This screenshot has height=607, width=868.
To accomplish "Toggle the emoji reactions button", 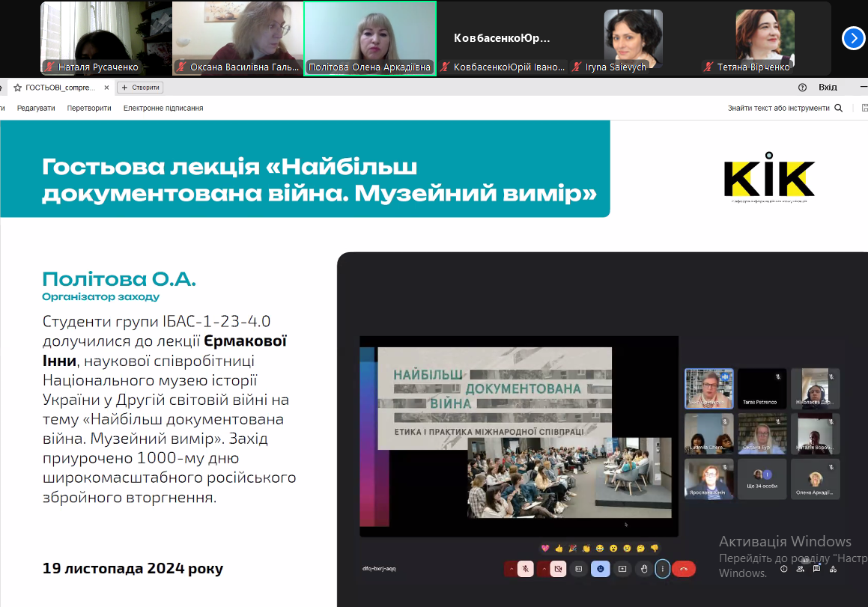I will [x=600, y=569].
